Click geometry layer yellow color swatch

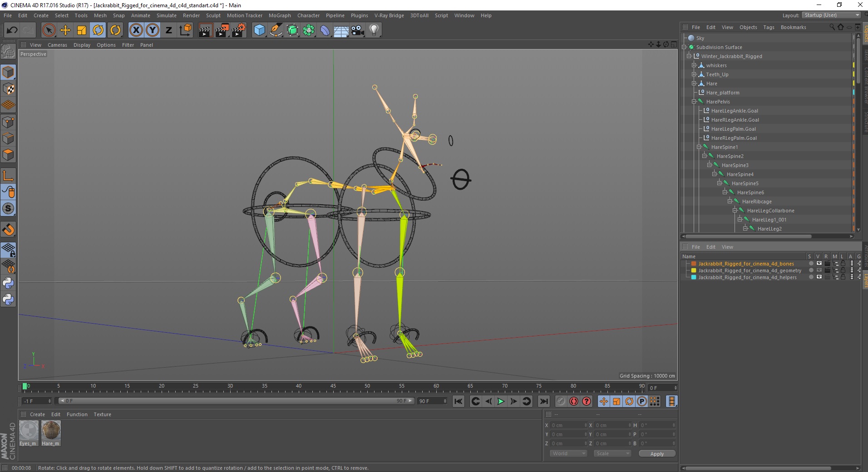694,270
